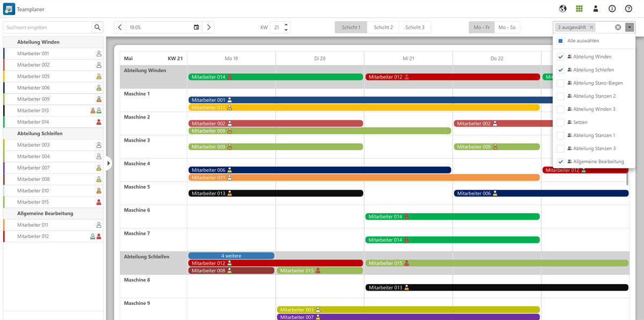Image resolution: width=644 pixels, height=320 pixels.
Task: Clear the department selection with the X icon
Action: 618,27
